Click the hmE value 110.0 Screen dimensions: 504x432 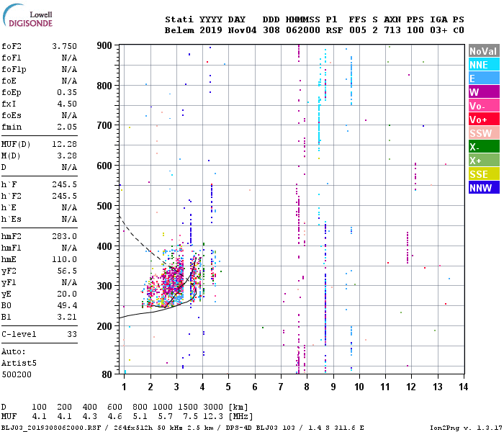point(65,259)
